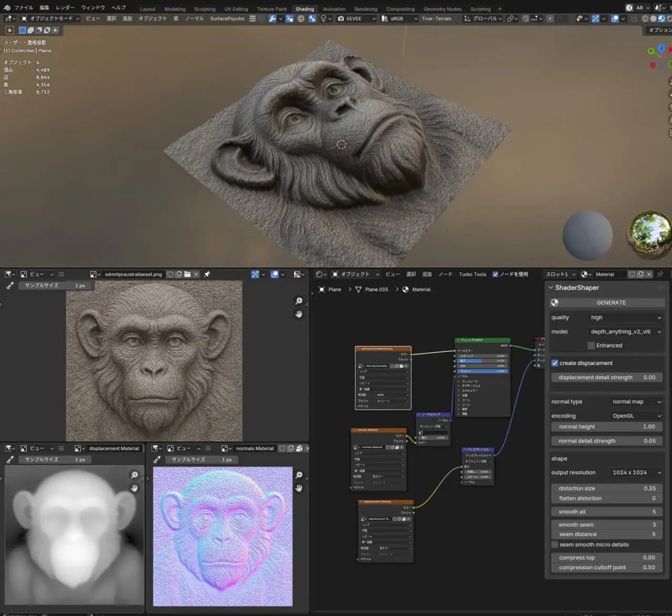The width and height of the screenshot is (672, 616).
Task: Click the pan hand icon in the normals Material viewer
Action: (x=299, y=488)
